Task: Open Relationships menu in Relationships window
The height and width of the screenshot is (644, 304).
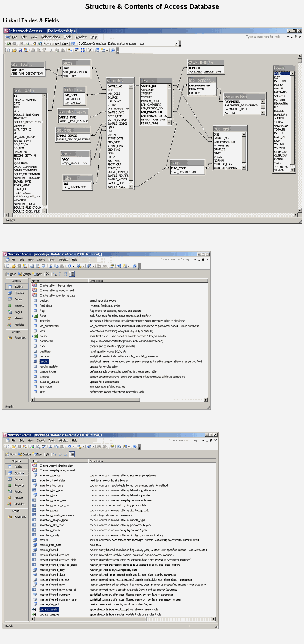Action: point(51,37)
